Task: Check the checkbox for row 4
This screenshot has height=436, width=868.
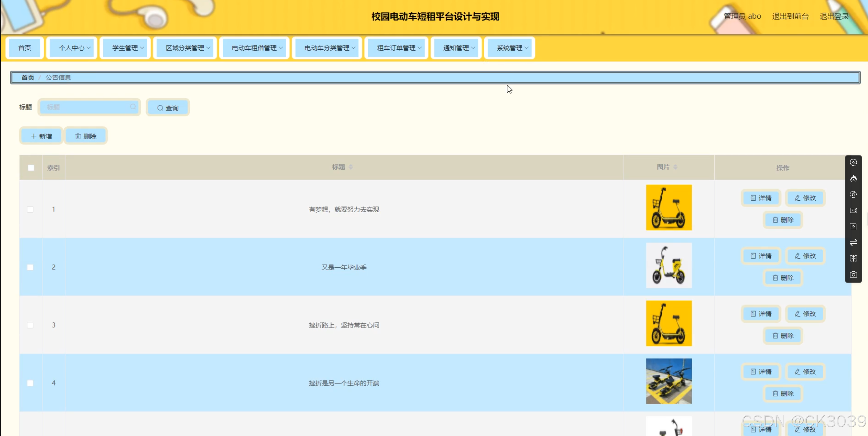Action: coord(30,383)
